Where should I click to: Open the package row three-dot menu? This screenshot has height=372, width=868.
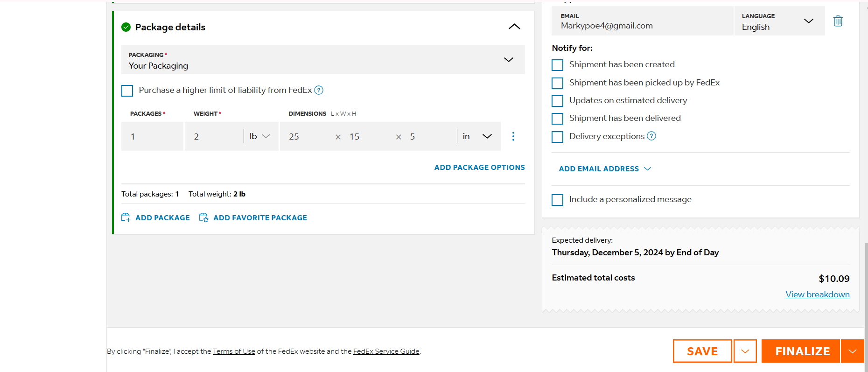pos(513,136)
